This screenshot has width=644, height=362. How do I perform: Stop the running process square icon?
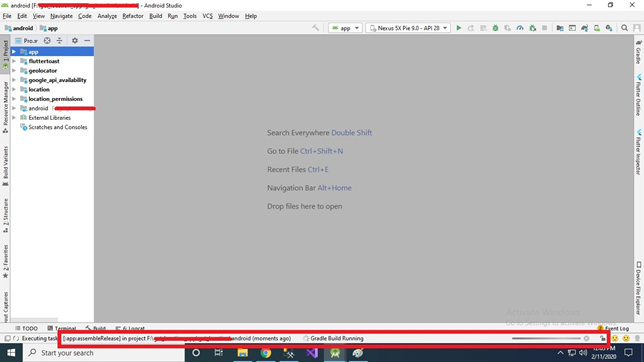tap(545, 28)
